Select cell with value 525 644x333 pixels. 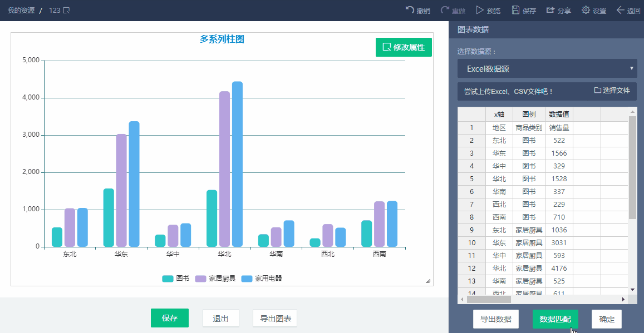559,281
